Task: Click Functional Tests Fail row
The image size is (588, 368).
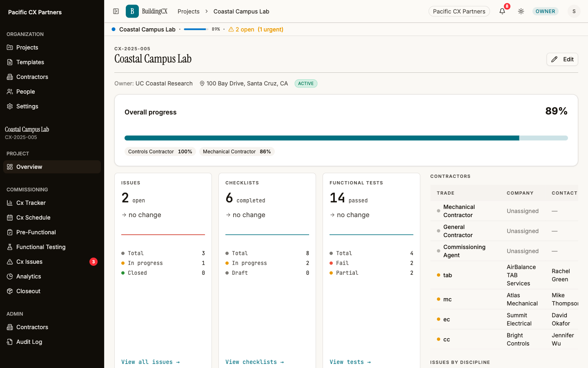Action: click(x=371, y=263)
